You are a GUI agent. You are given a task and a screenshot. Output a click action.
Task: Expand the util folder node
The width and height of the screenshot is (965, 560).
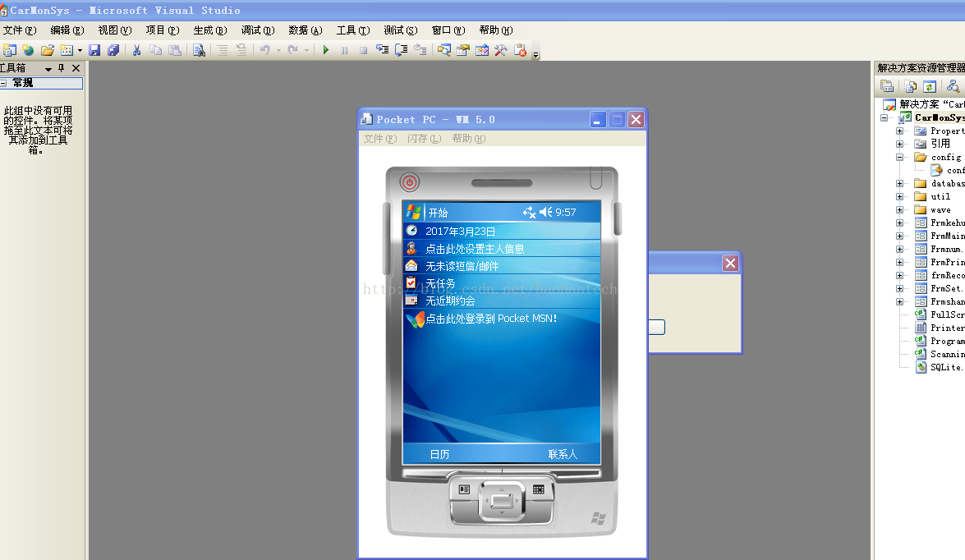(x=900, y=197)
